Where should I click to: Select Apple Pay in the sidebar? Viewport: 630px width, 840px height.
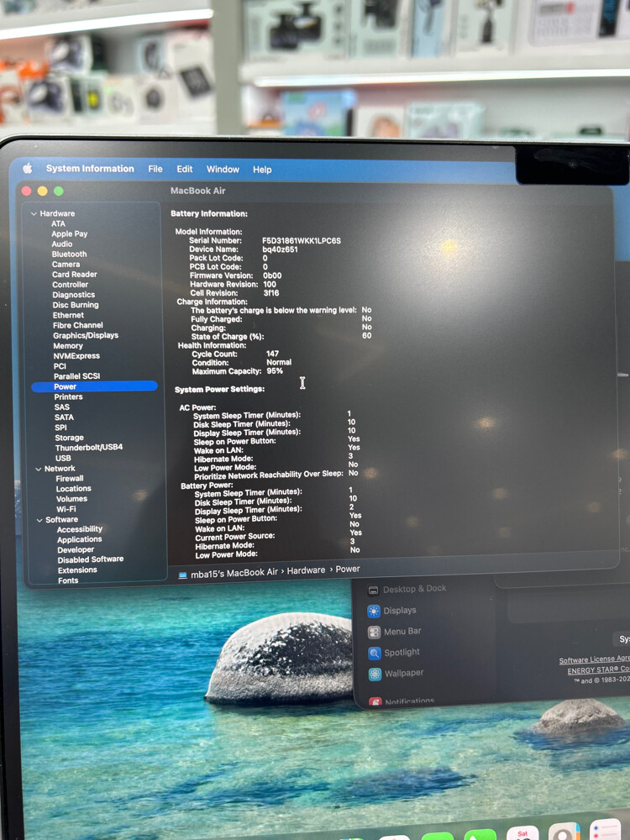[69, 234]
